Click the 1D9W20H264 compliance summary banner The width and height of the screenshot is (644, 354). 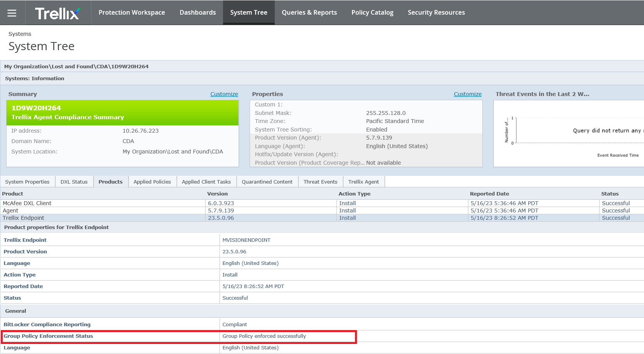(x=123, y=113)
